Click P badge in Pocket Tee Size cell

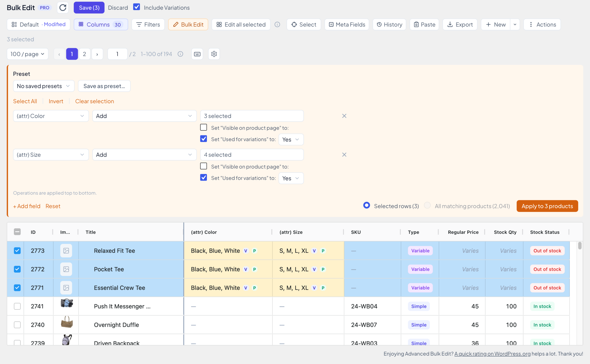[323, 269]
